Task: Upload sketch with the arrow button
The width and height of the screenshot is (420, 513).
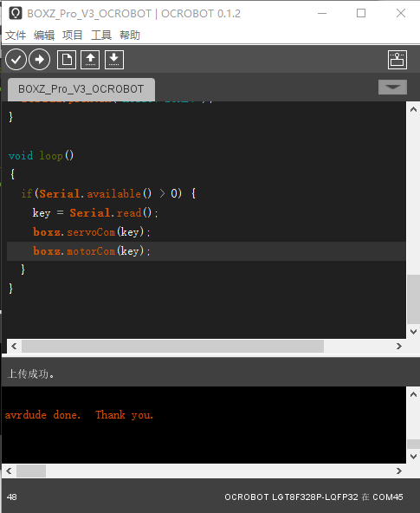Action: [39, 60]
